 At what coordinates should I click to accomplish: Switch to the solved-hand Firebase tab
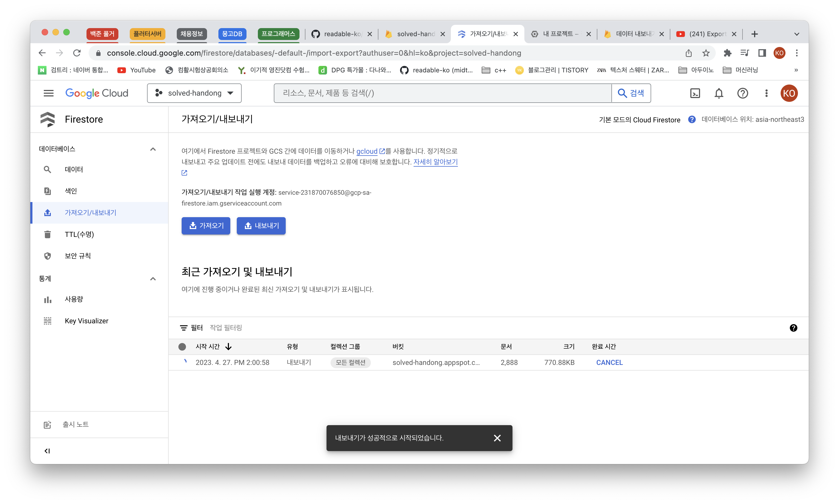click(x=415, y=34)
